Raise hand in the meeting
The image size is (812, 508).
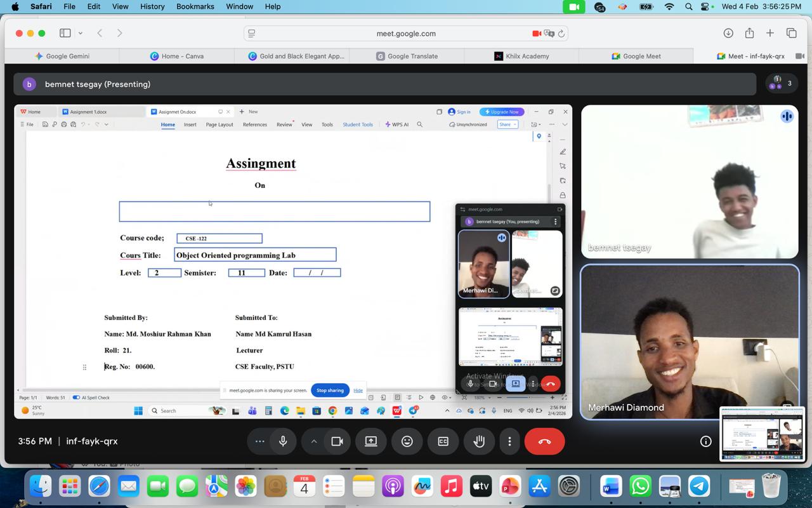coord(480,441)
